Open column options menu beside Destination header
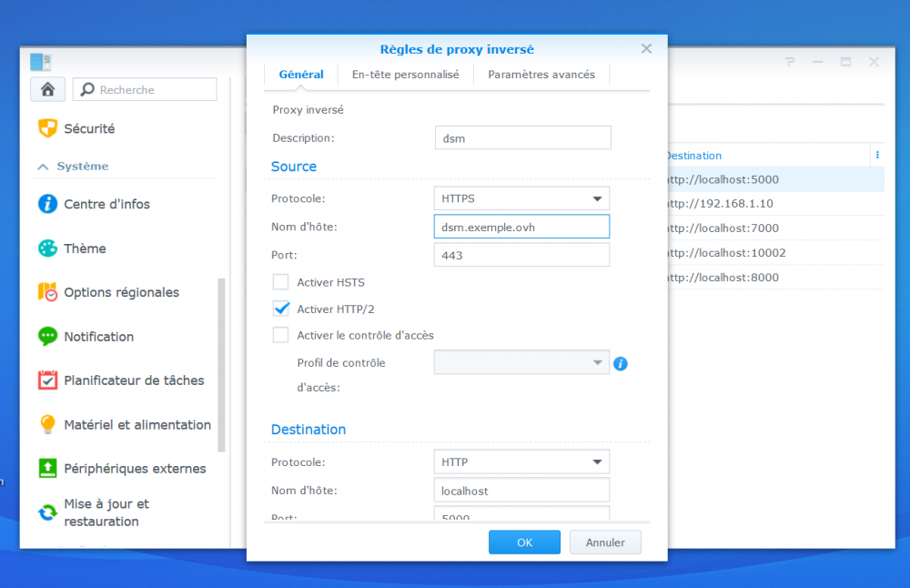910x588 pixels. (877, 155)
